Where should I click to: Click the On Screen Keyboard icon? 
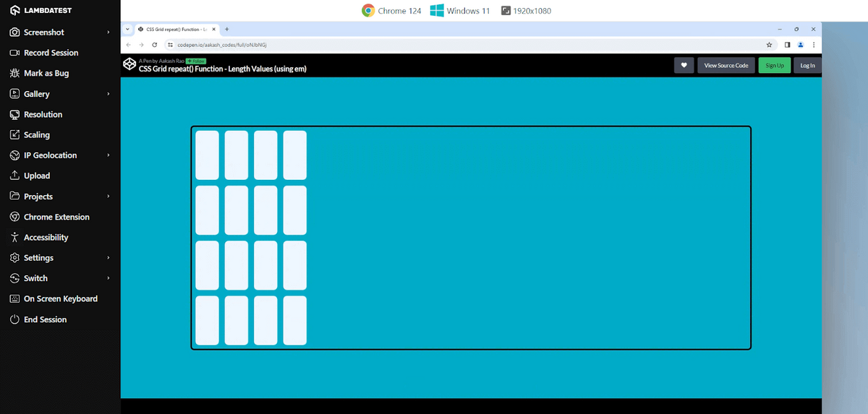[14, 298]
